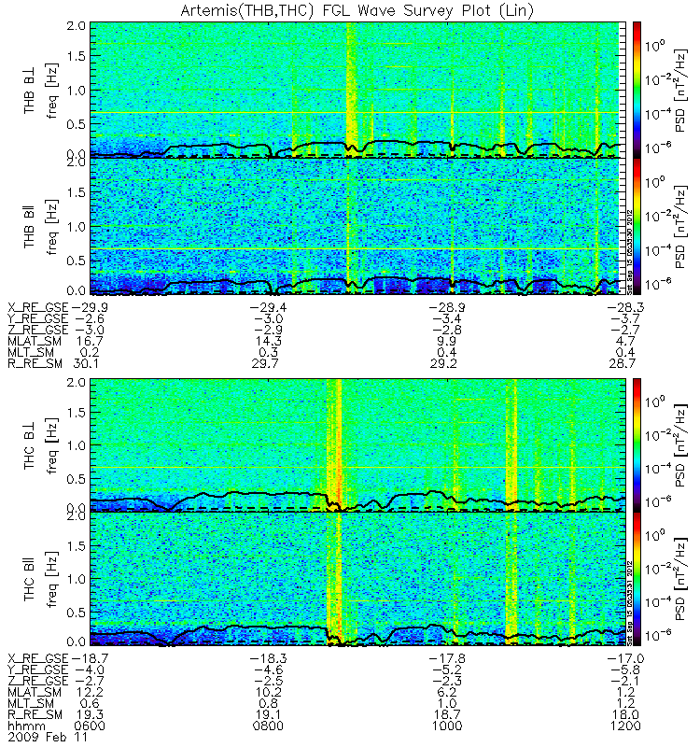The width and height of the screenshot is (700, 747).
Task: Click the THC MLAT_SM value 12.2
Action: coord(90,692)
